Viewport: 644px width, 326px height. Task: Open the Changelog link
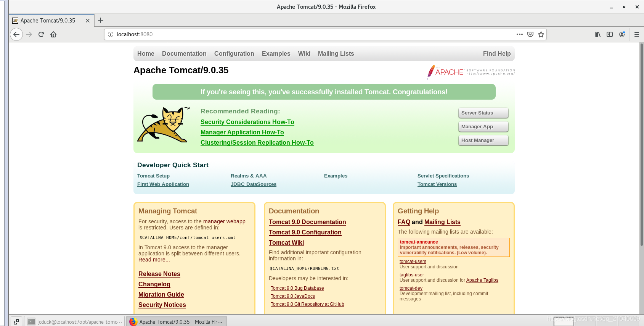tap(154, 284)
